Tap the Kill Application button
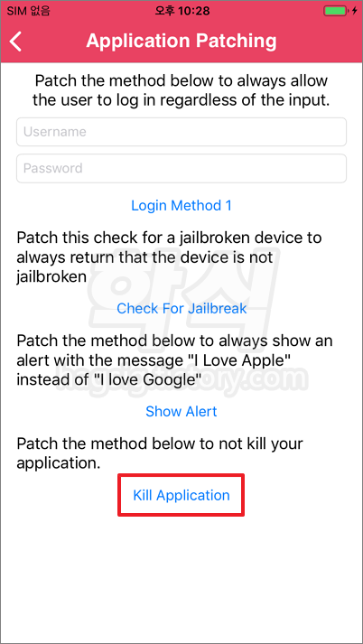 click(x=181, y=495)
